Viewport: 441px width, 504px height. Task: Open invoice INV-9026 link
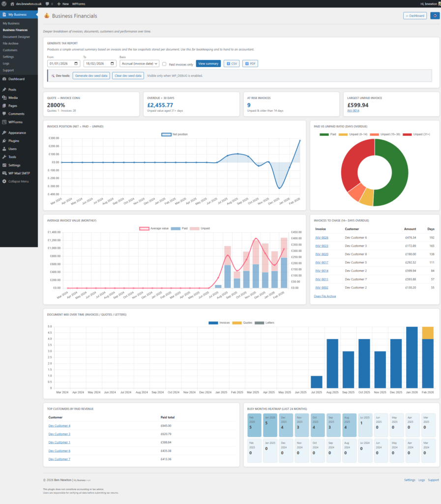pyautogui.click(x=321, y=237)
